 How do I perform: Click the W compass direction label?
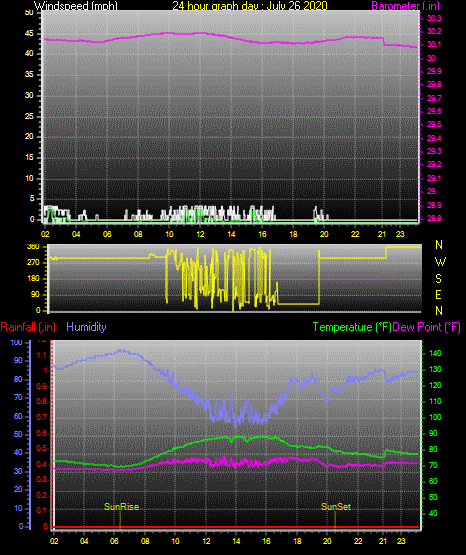pos(440,262)
